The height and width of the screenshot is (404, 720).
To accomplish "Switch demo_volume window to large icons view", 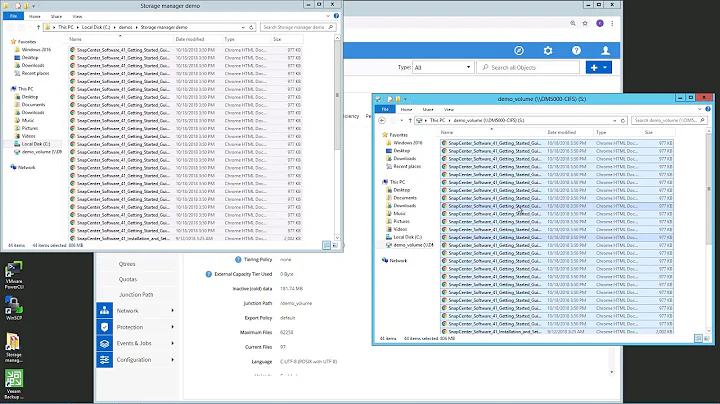I will pos(707,338).
